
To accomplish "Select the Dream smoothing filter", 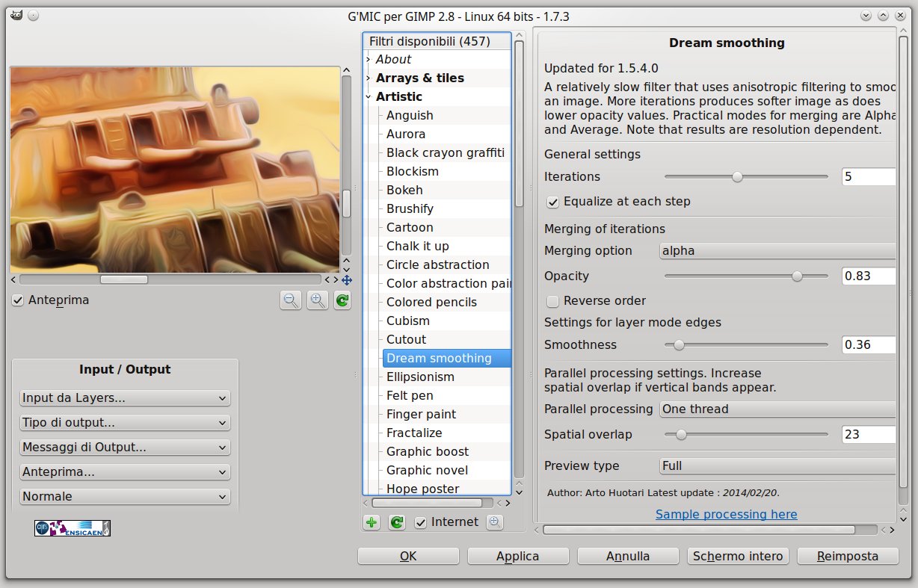I will (447, 359).
